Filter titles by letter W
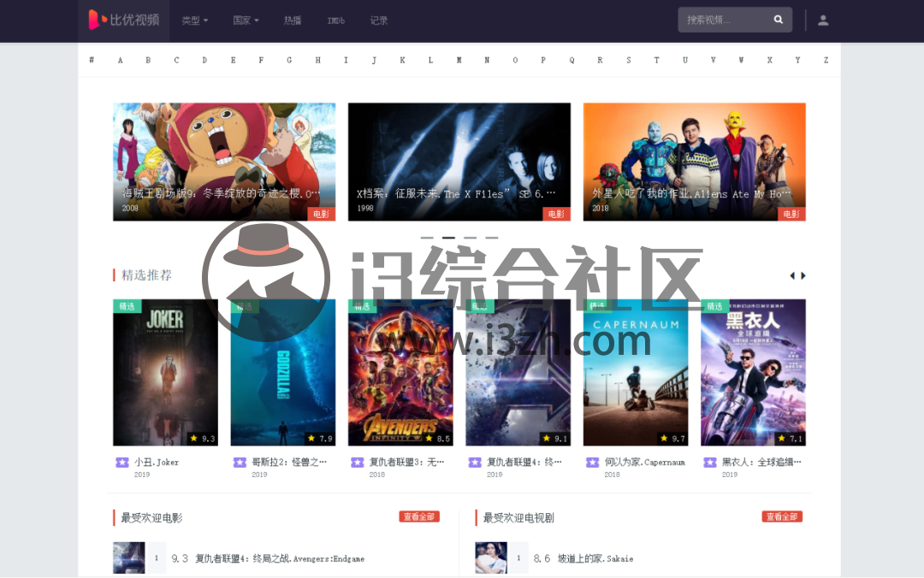 tap(741, 60)
